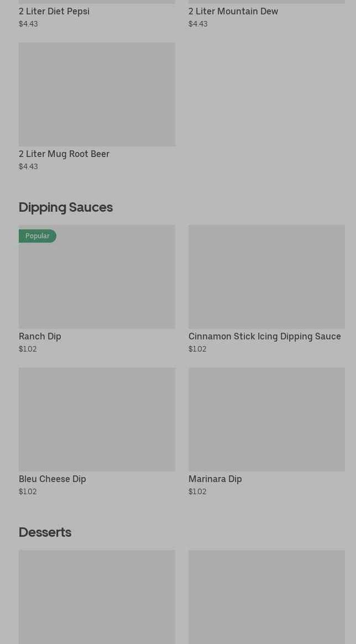
Task: Open the 2 Liter Mug Root Beer name link
Action: 64,154
